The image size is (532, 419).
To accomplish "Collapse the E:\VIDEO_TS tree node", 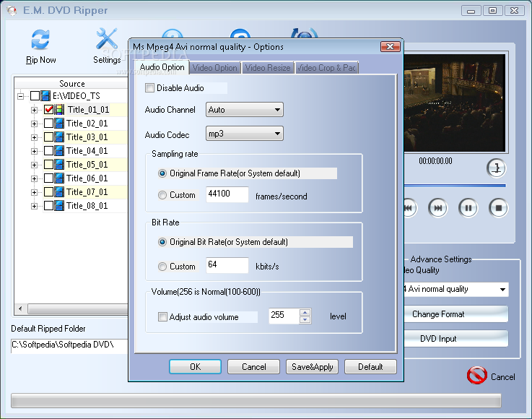I will pos(21,96).
